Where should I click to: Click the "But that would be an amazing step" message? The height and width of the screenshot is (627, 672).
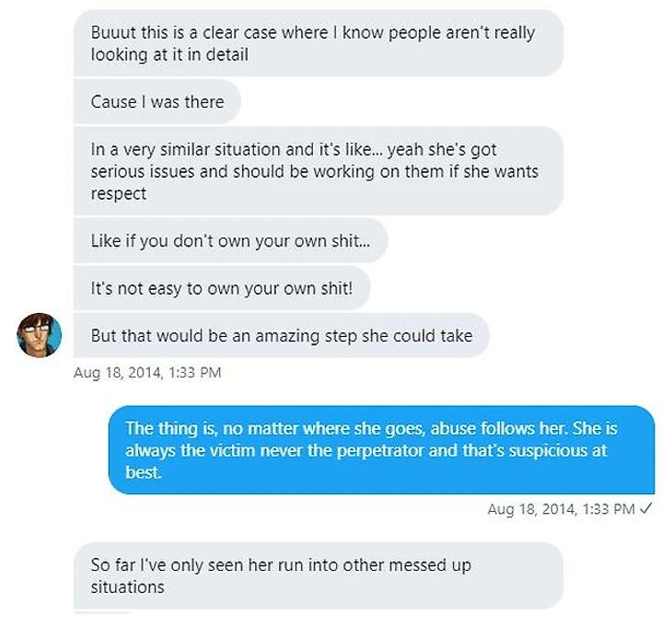tap(281, 336)
